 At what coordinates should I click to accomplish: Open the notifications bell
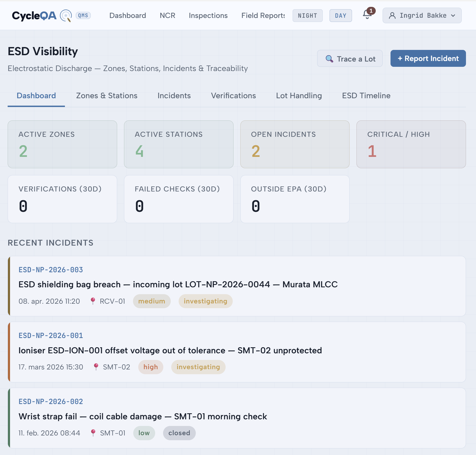point(367,15)
